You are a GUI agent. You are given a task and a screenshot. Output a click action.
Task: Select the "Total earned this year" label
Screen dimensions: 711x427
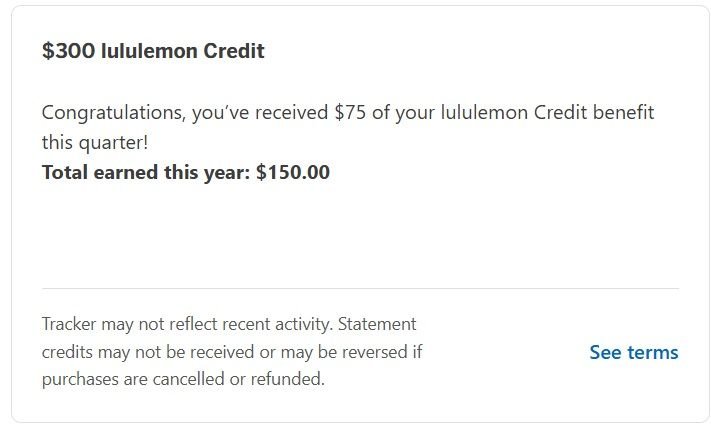(x=145, y=172)
